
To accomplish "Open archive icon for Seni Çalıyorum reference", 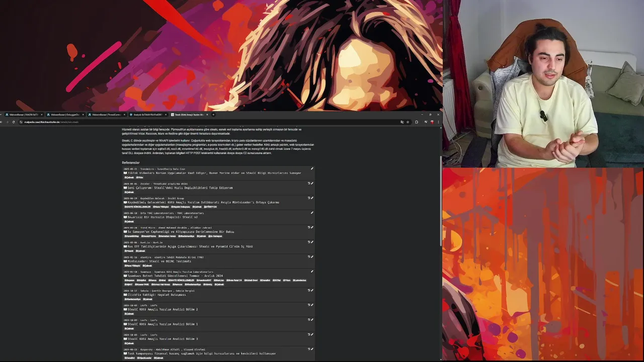I will point(309,183).
